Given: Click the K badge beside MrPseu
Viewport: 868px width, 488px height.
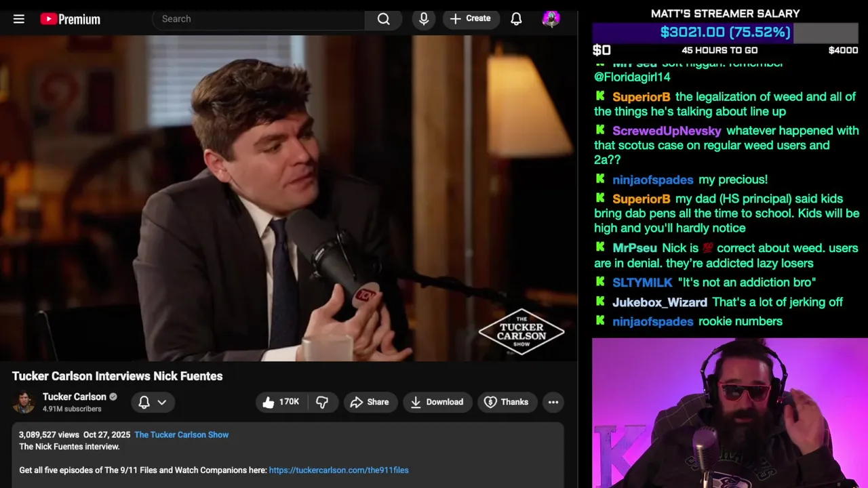Looking at the screenshot, I should coord(600,247).
